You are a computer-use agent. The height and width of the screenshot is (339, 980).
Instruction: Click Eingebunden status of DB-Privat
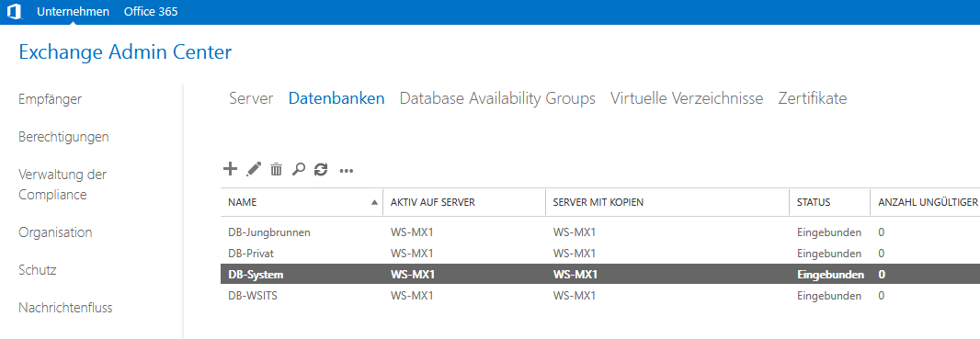[829, 254]
